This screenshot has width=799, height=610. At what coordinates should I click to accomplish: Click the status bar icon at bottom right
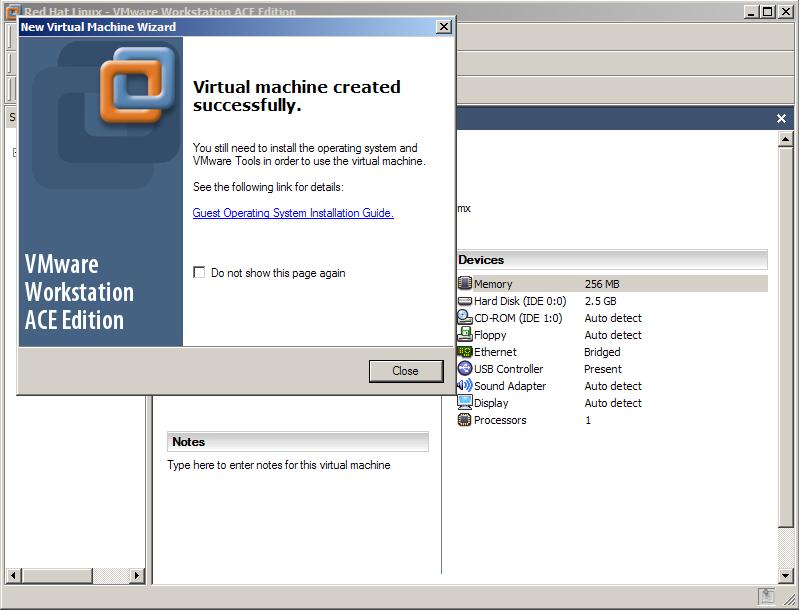click(765, 597)
